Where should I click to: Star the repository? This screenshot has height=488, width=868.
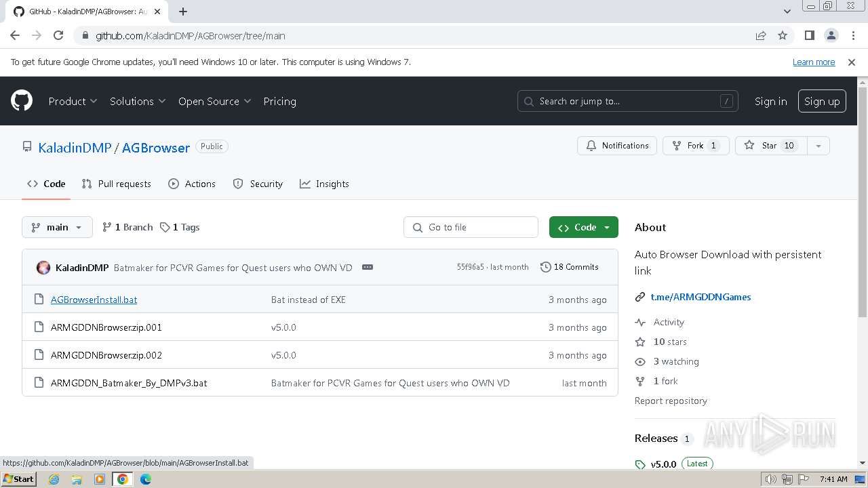(770, 146)
